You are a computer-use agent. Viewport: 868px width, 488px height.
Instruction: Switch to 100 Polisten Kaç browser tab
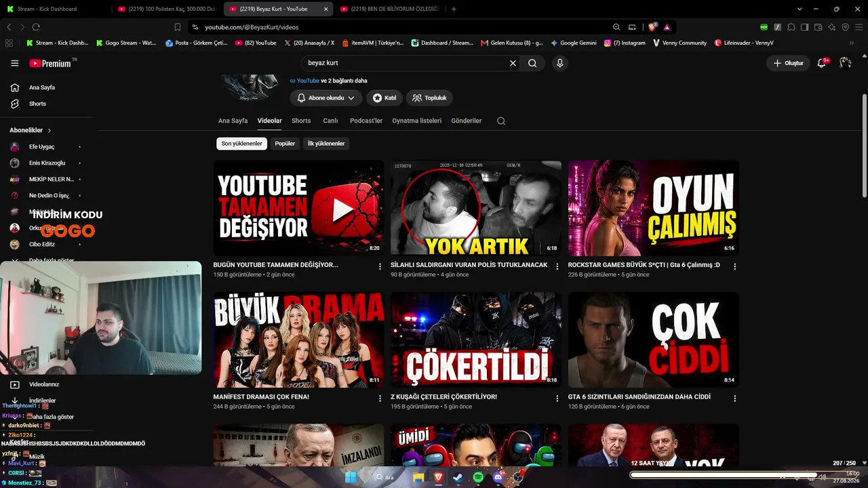pos(166,9)
